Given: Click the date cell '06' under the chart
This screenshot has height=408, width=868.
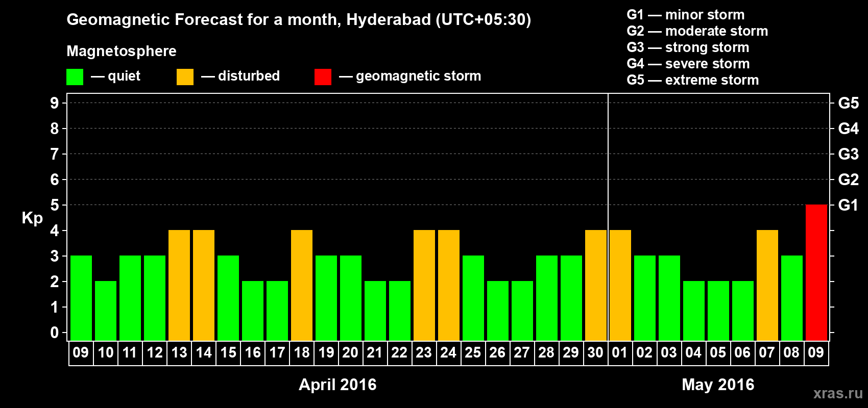Looking at the screenshot, I should pos(743,353).
